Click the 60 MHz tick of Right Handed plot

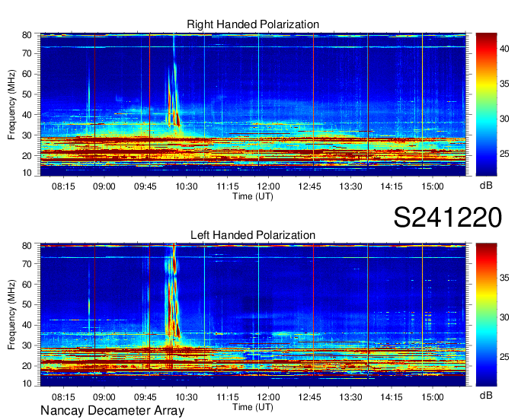pos(27,74)
